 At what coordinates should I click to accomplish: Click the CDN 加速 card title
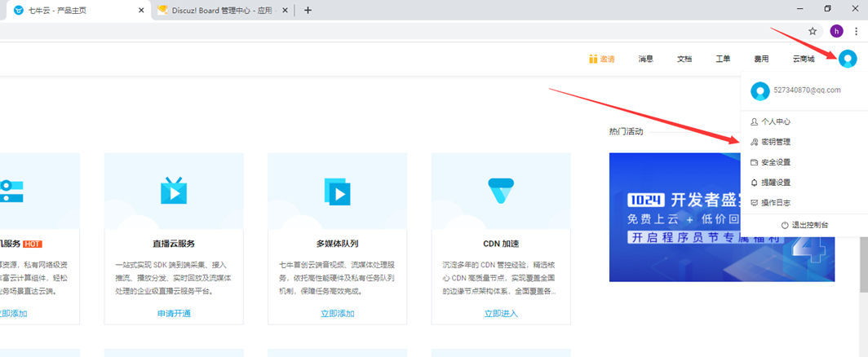pos(501,244)
